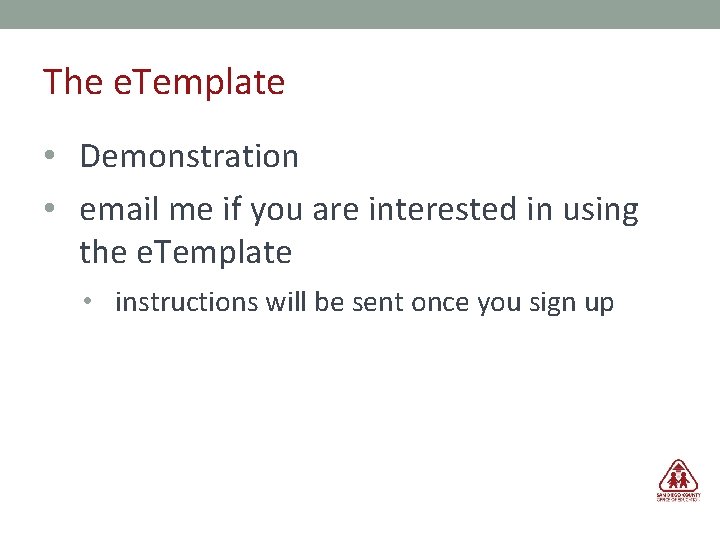
Task: Click the gray header bar at top
Action: [x=360, y=14]
